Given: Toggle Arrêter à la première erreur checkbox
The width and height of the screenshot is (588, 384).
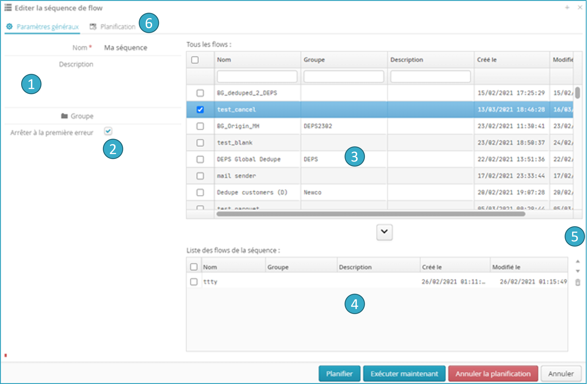Looking at the screenshot, I should (108, 131).
